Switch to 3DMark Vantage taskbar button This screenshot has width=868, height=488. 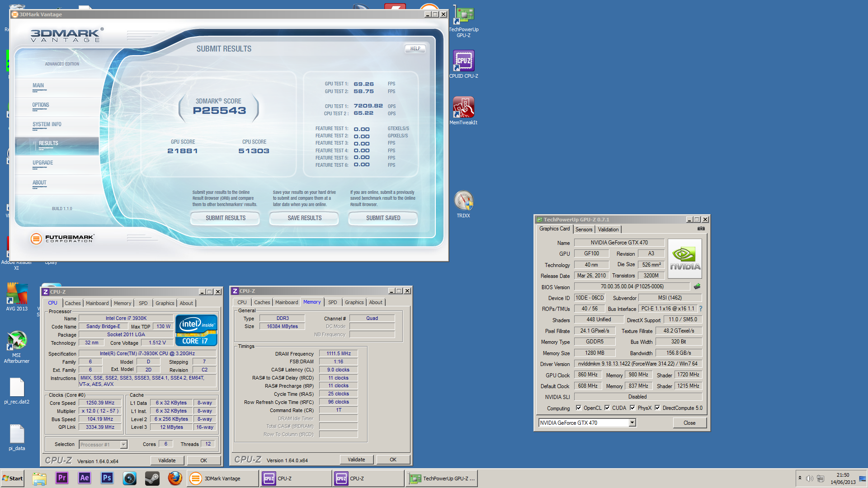pyautogui.click(x=222, y=479)
